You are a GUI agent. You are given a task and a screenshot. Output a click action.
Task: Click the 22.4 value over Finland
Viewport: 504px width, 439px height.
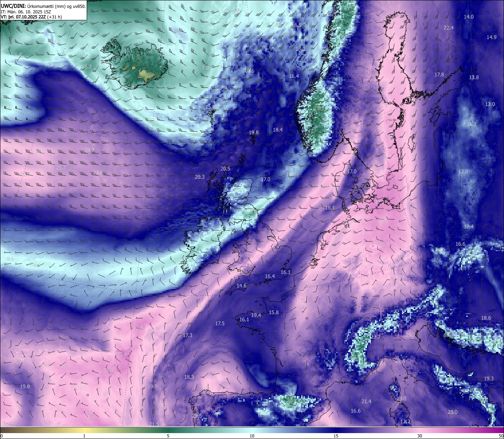(x=448, y=28)
